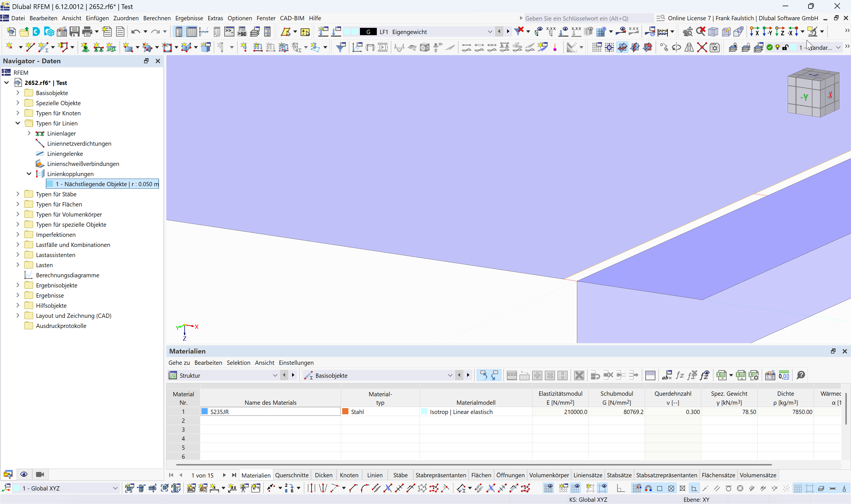Open the LF1 Eigengewicht load case dropdown

pyautogui.click(x=490, y=32)
